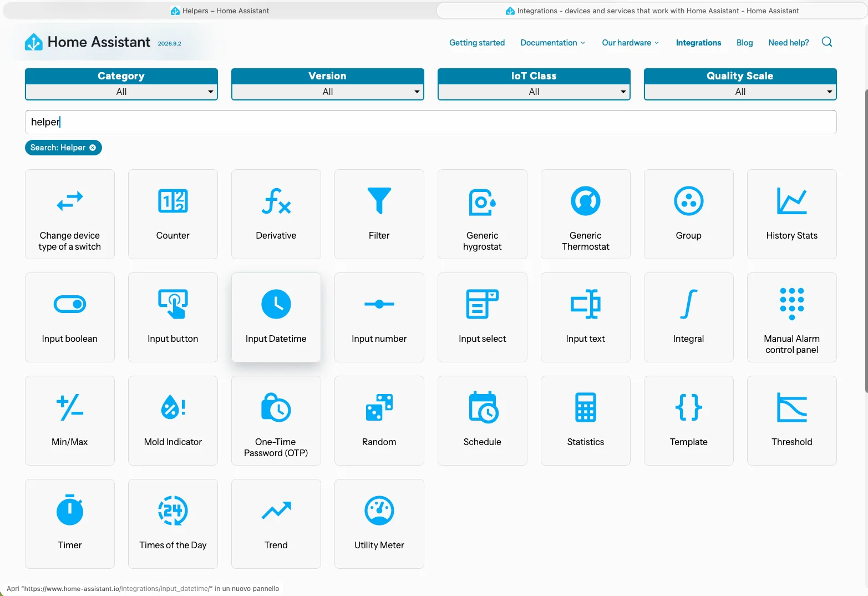This screenshot has height=596, width=868.
Task: Click the Utility Meter gauge icon
Action: pyautogui.click(x=379, y=511)
